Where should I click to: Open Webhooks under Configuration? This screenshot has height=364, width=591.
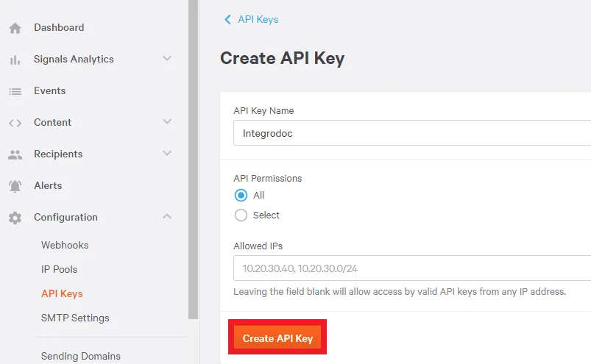65,245
